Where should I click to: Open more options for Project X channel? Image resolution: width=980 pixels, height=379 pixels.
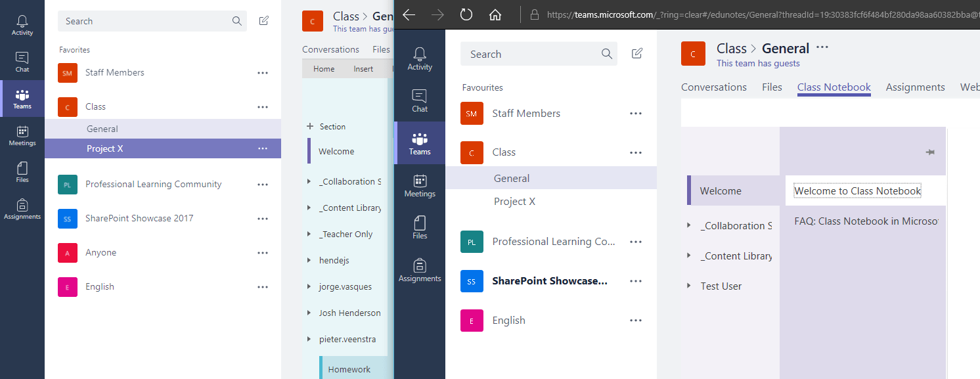coord(263,148)
